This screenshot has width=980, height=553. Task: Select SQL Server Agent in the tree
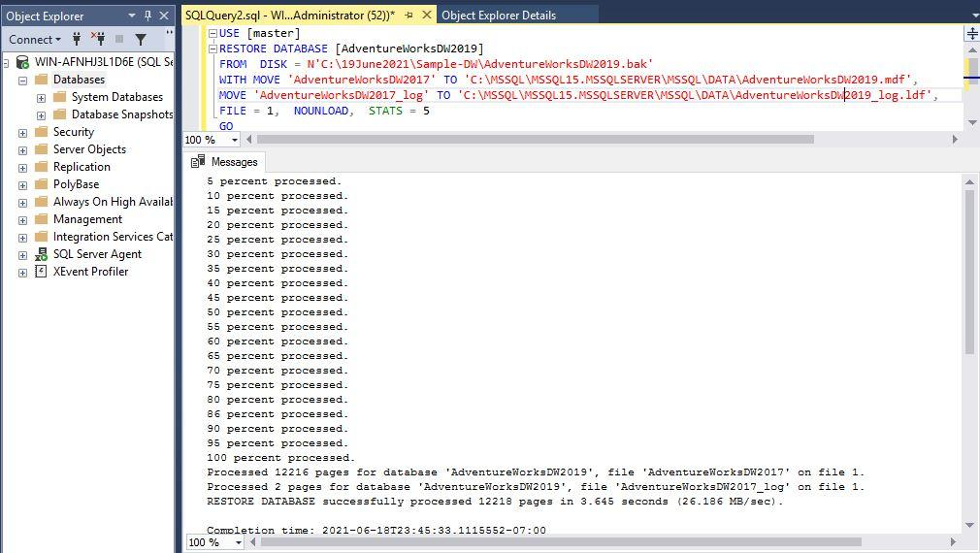[97, 254]
